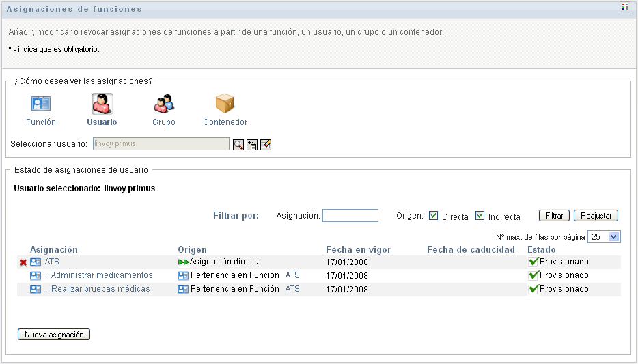Click date in Administrar medicamentos row
This screenshot has width=638, height=364.
347,276
